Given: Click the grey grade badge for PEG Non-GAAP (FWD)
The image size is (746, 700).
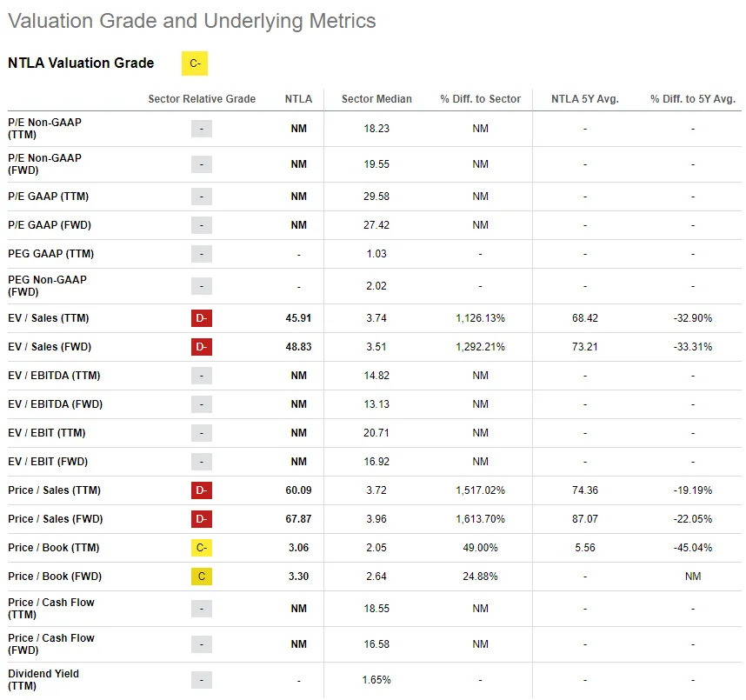Looking at the screenshot, I should 202,286.
